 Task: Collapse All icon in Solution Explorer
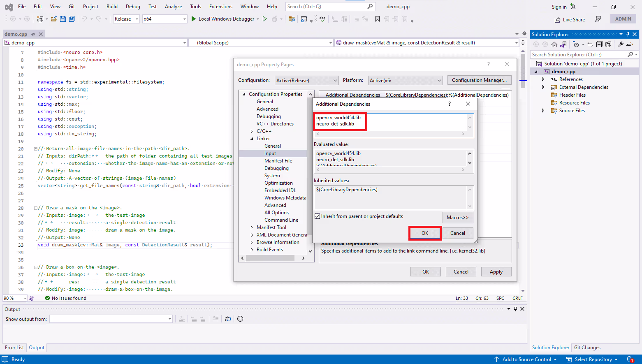point(599,44)
